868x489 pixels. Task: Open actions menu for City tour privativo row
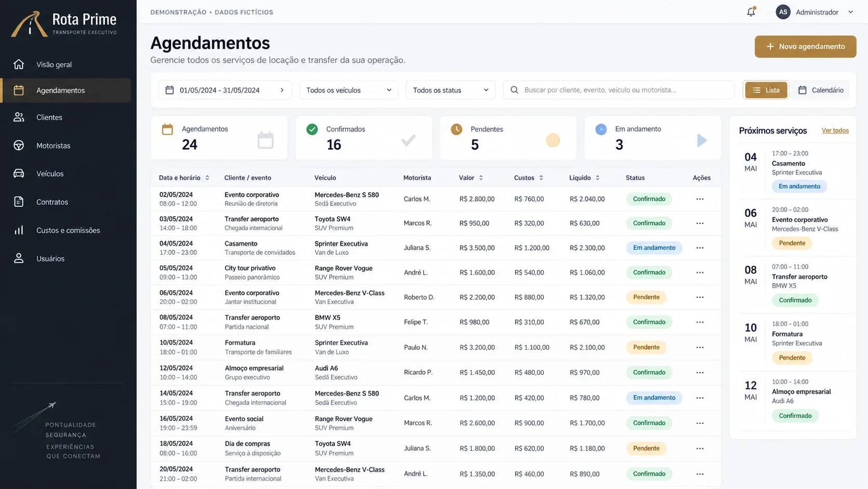pyautogui.click(x=700, y=272)
